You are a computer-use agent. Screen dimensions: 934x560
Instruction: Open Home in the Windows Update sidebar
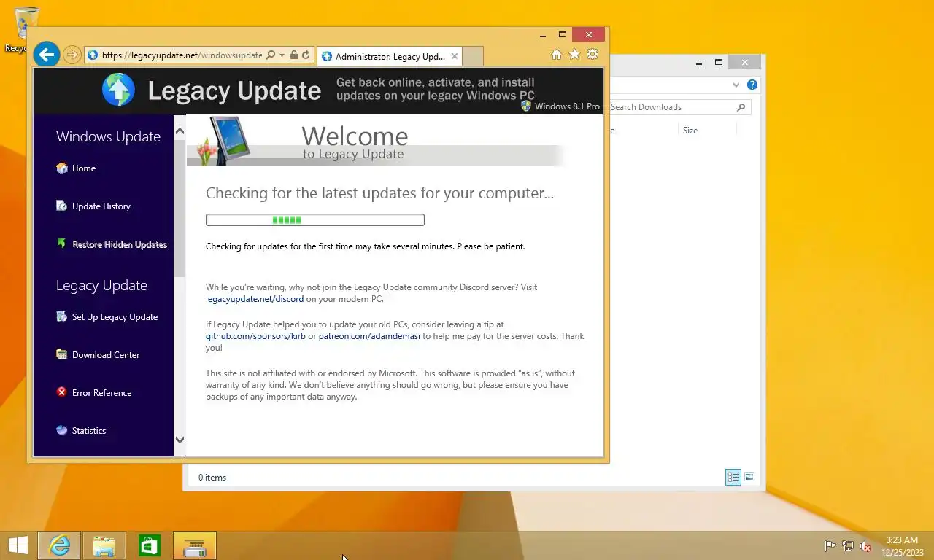[84, 168]
